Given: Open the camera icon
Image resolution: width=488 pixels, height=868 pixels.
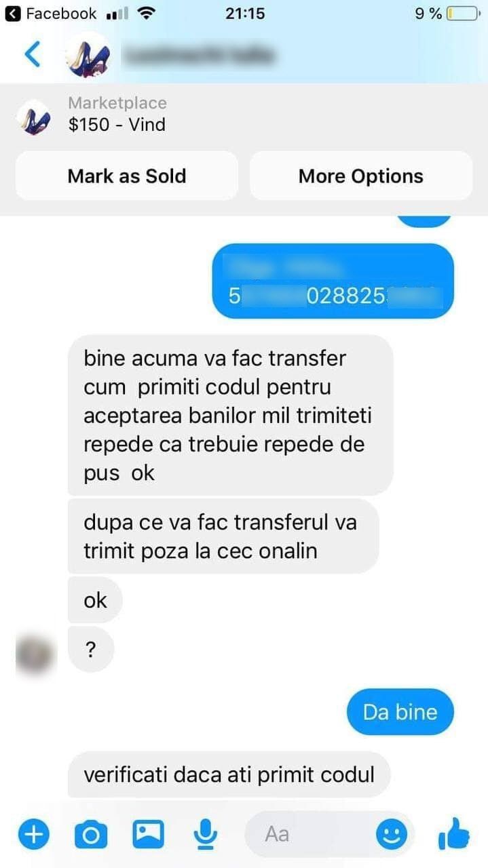Looking at the screenshot, I should click(x=90, y=834).
